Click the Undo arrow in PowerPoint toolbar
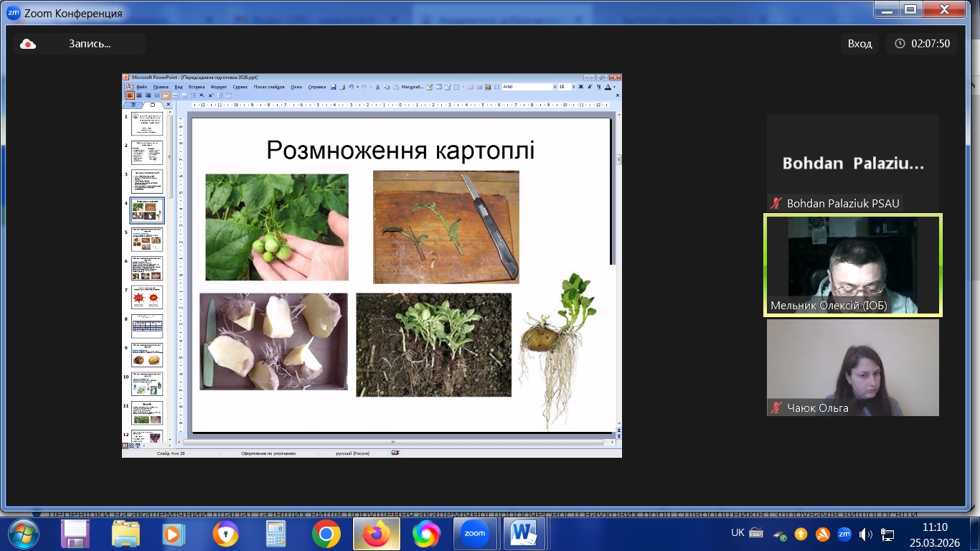This screenshot has width=980, height=551. pyautogui.click(x=351, y=87)
